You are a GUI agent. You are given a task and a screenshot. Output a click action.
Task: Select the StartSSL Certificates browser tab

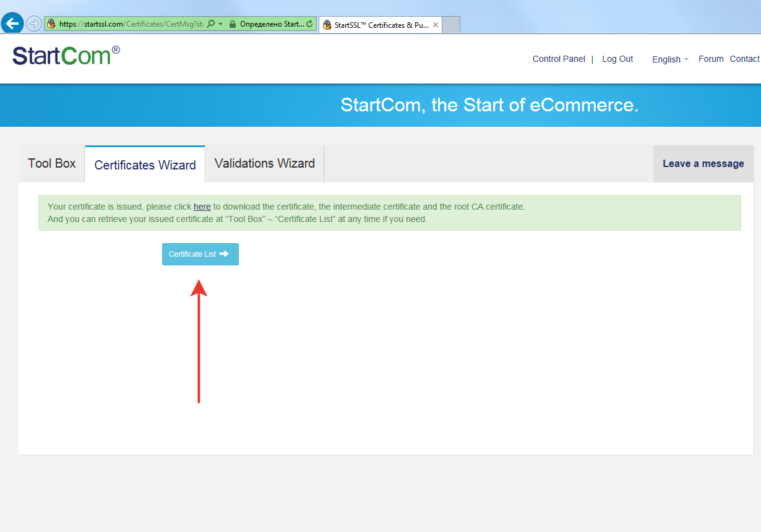click(380, 25)
